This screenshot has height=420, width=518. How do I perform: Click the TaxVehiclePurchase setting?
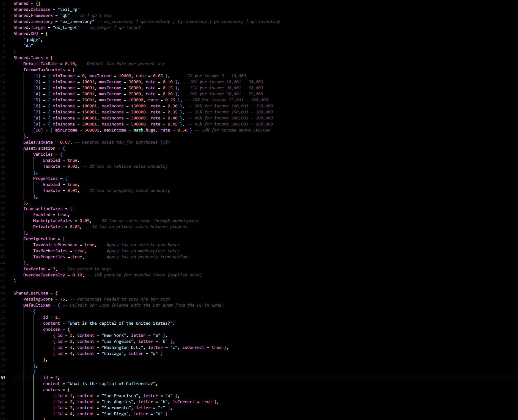tap(55, 245)
